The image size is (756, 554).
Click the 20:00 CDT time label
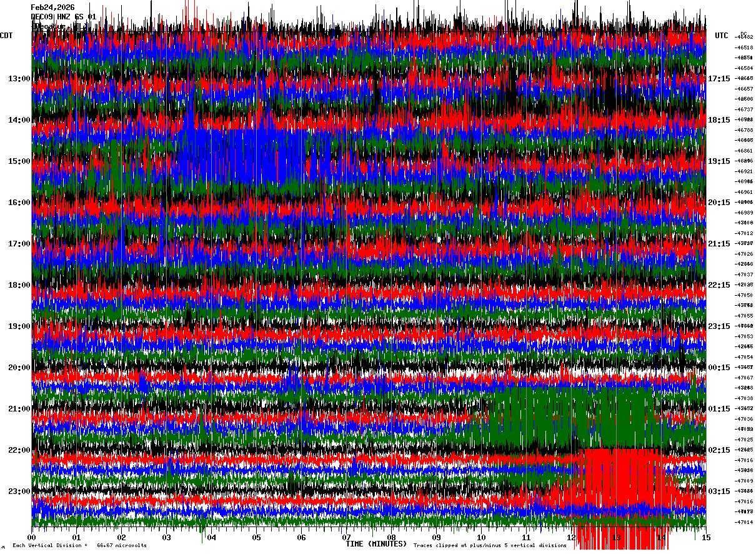click(x=19, y=368)
